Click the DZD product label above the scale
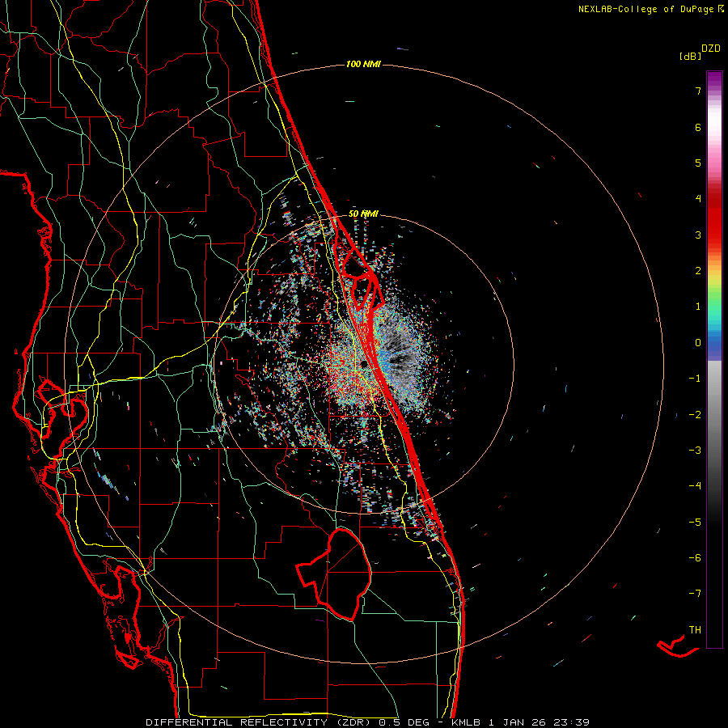This screenshot has height=728, width=728. click(711, 49)
